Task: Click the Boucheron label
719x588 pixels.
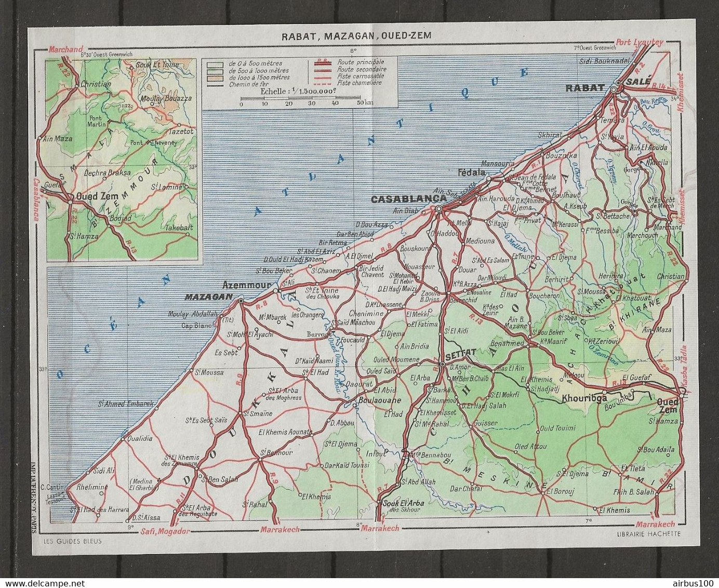Action: [x=543, y=296]
